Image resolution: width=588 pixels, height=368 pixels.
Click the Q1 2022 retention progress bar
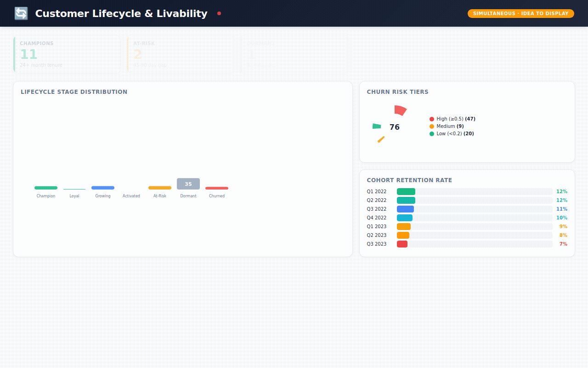coord(406,192)
